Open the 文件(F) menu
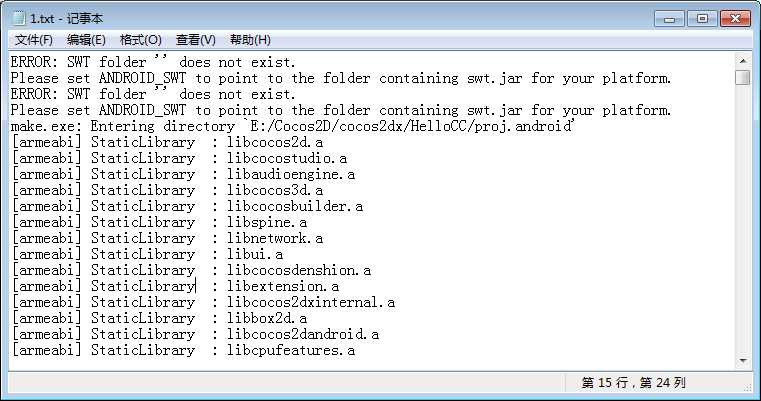The image size is (761, 401). (34, 40)
